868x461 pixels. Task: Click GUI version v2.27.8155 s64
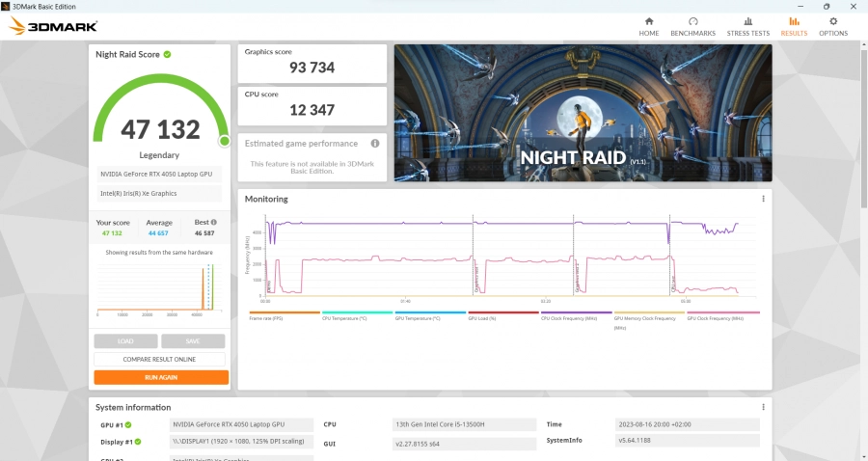coord(464,444)
